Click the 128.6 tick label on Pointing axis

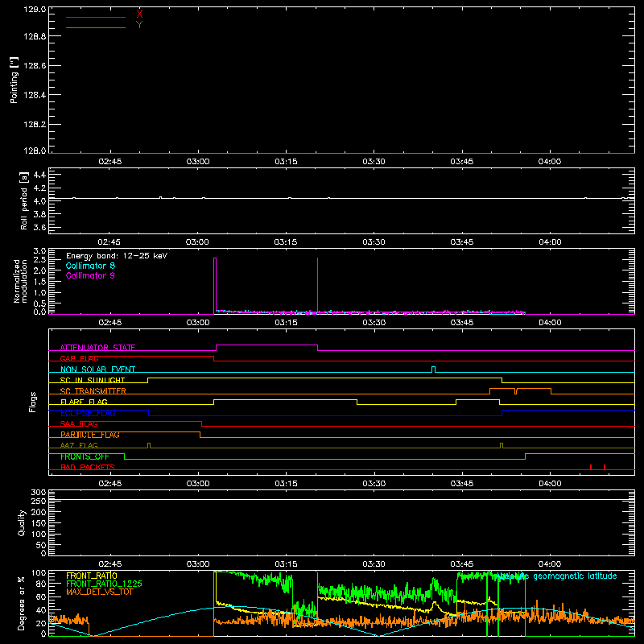point(35,66)
